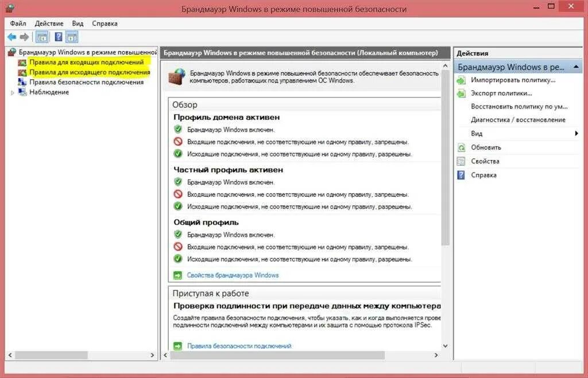Click the Общий профиль heading

tap(206, 222)
